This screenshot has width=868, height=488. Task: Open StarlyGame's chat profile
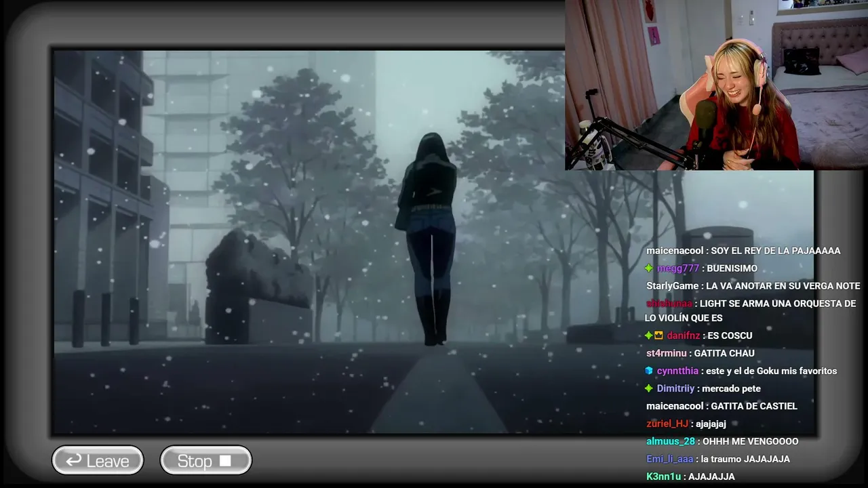coord(672,286)
